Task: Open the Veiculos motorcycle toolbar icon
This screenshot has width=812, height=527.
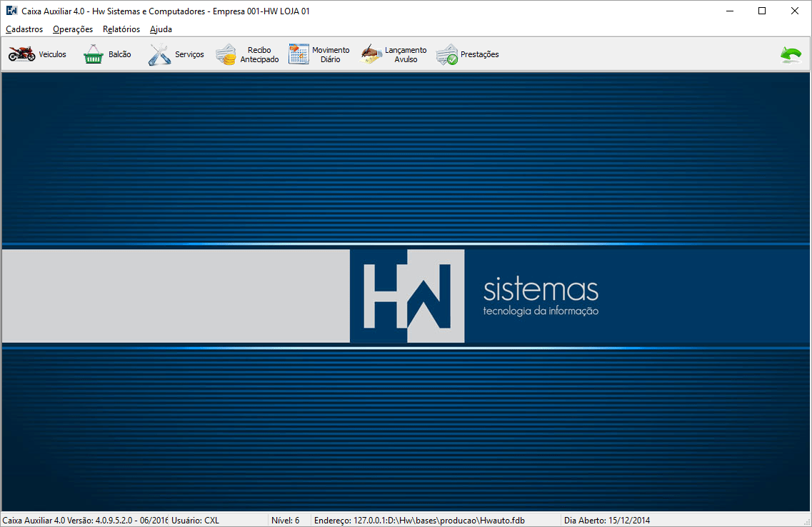Action: pos(21,54)
